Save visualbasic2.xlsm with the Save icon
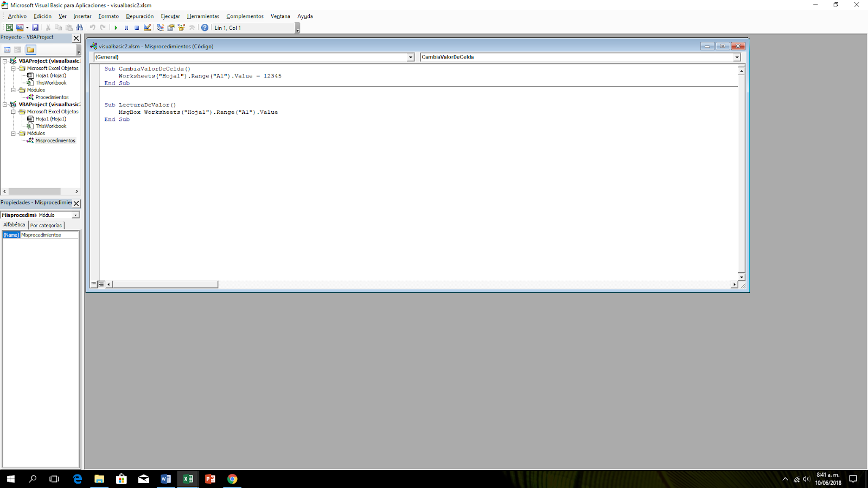The image size is (868, 488). pos(35,28)
